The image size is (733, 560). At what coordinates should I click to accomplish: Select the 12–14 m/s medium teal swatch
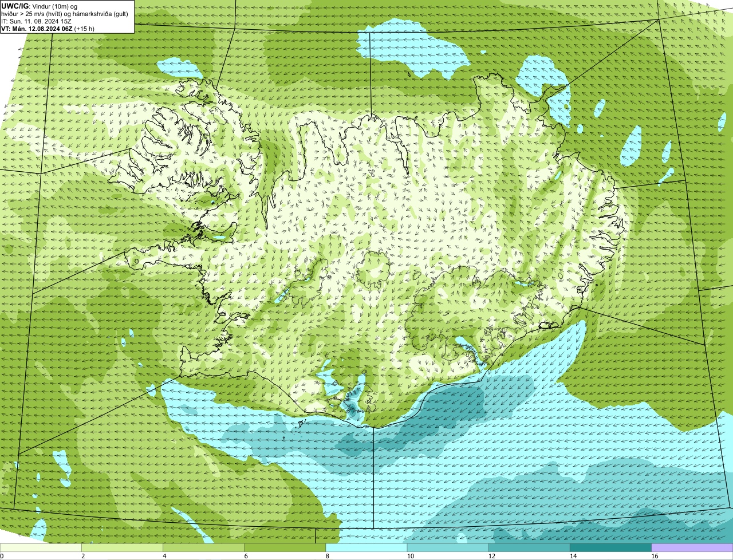click(x=529, y=547)
